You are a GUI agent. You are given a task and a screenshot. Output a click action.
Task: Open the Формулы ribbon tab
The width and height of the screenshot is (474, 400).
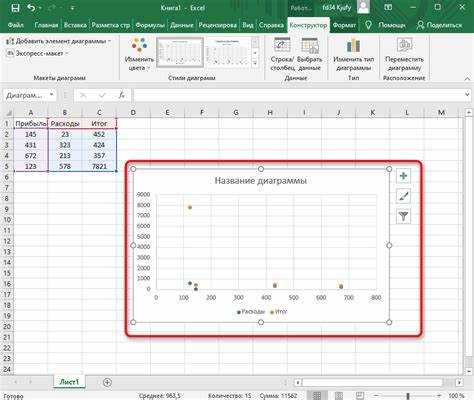[x=150, y=25]
